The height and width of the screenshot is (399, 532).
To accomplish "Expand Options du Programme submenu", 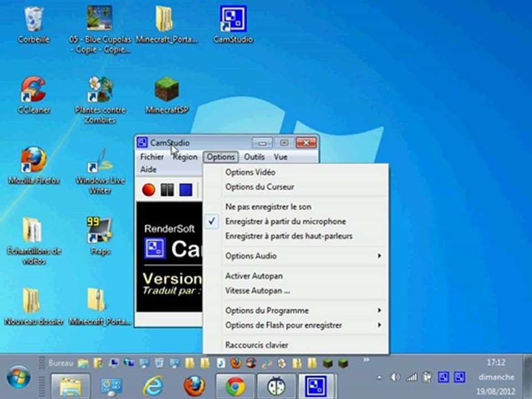I will (x=295, y=310).
